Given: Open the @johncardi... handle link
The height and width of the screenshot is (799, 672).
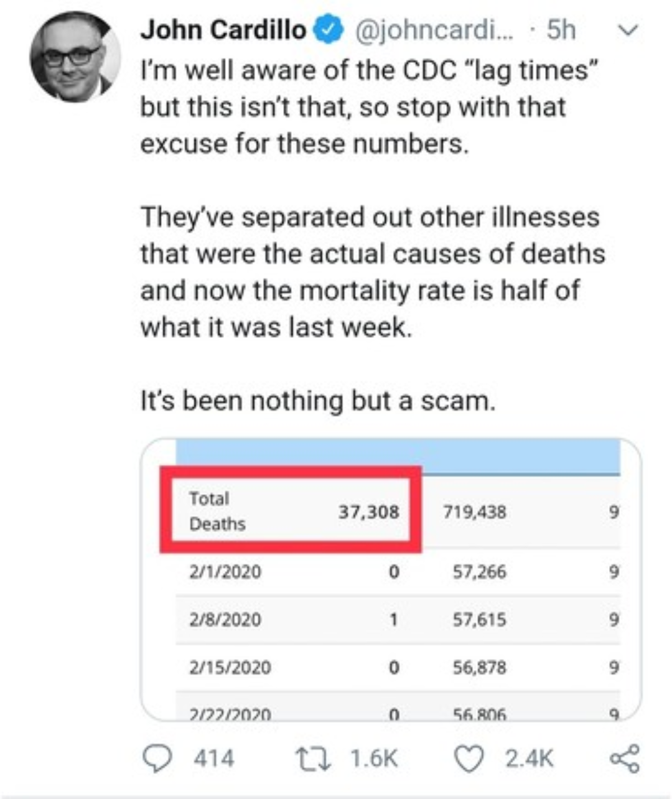Looking at the screenshot, I should [x=434, y=30].
